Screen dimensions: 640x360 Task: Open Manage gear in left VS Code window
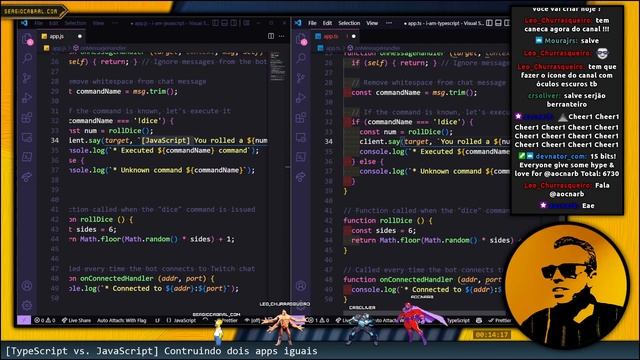pyautogui.click(x=27, y=305)
